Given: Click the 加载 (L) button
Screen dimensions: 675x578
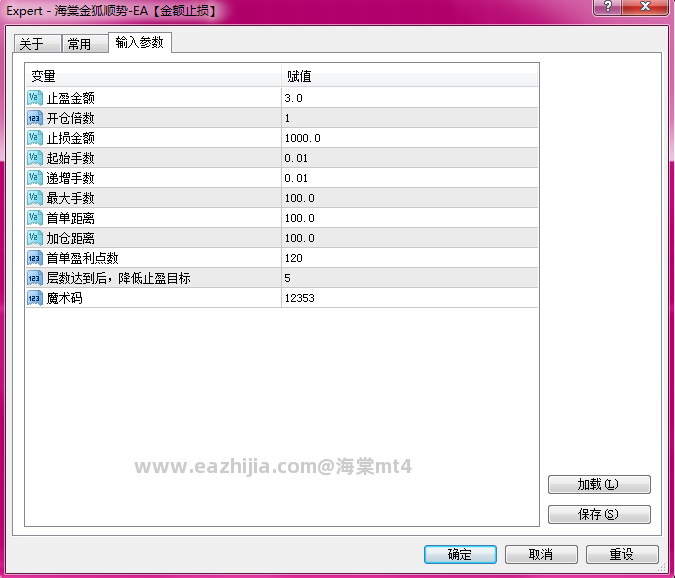Looking at the screenshot, I should (x=599, y=485).
